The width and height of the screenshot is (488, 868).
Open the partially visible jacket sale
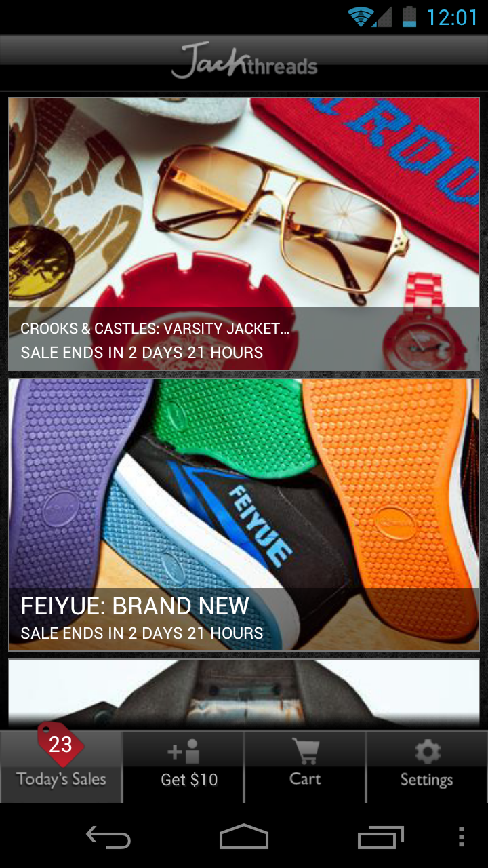click(x=244, y=694)
